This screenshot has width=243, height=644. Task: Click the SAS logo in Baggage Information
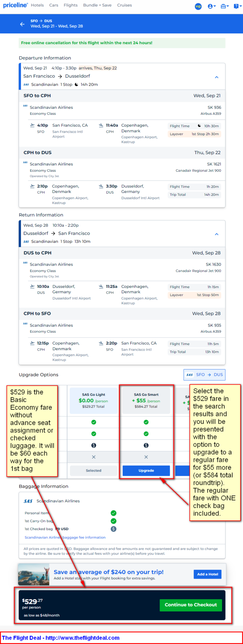point(28,501)
